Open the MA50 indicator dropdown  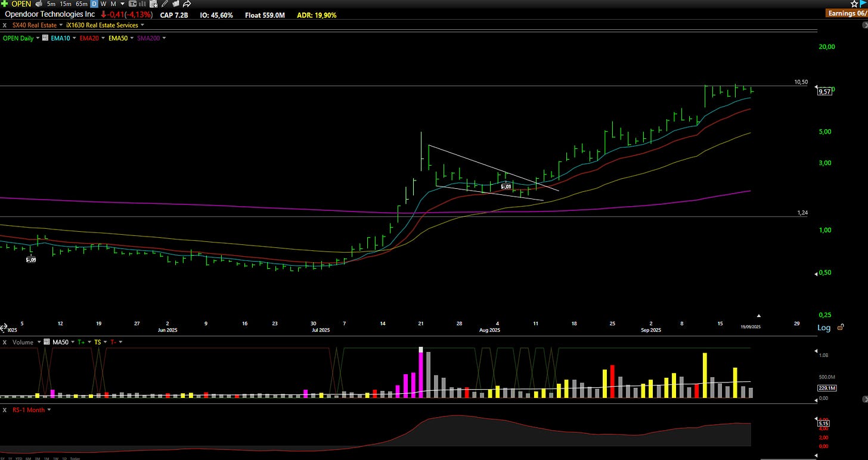pos(73,342)
